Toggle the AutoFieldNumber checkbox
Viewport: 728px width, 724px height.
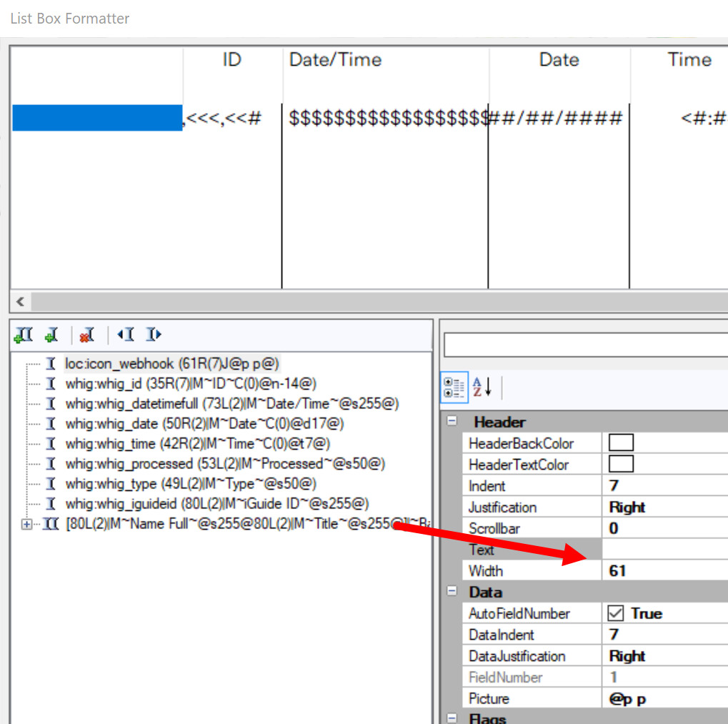[616, 614]
